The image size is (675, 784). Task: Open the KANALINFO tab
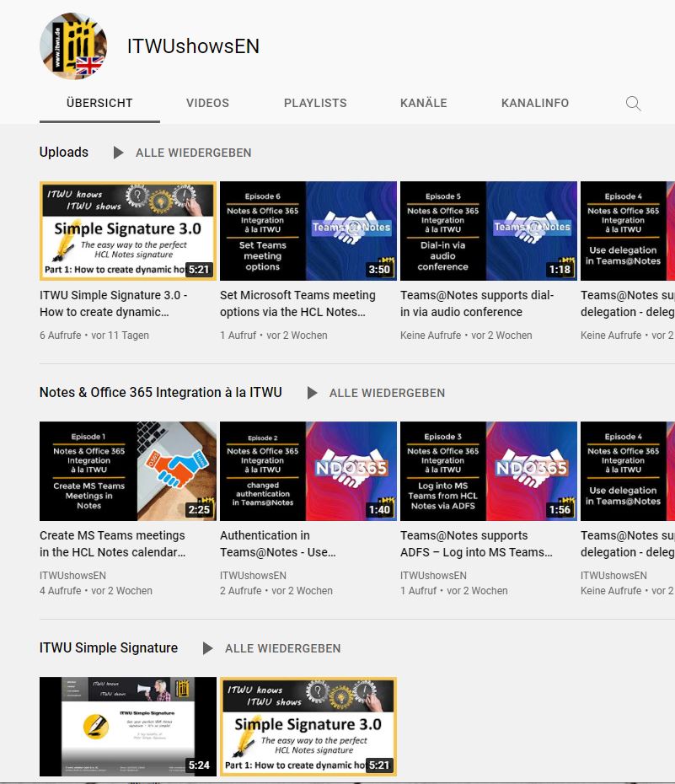(535, 103)
